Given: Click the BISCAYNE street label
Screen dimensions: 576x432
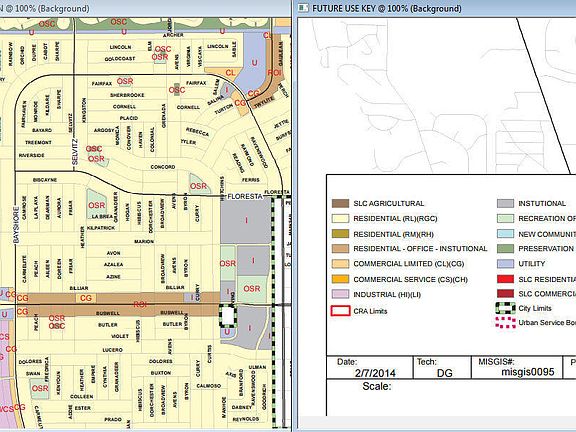Looking at the screenshot, I should pos(45,180).
